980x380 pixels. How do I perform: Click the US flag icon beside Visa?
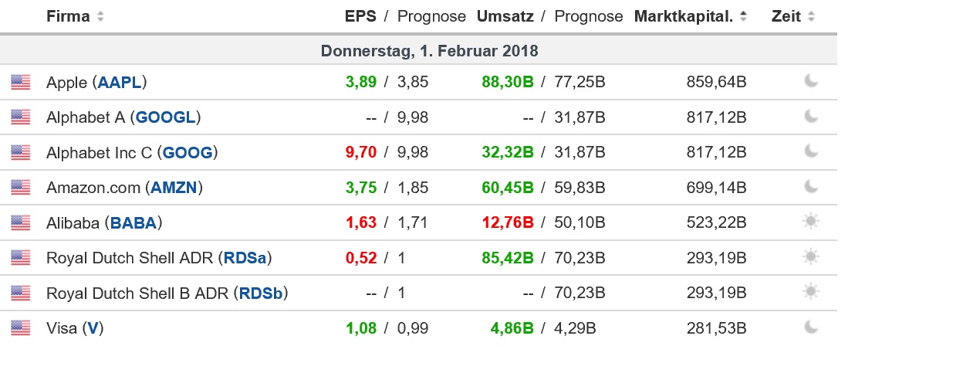click(21, 328)
